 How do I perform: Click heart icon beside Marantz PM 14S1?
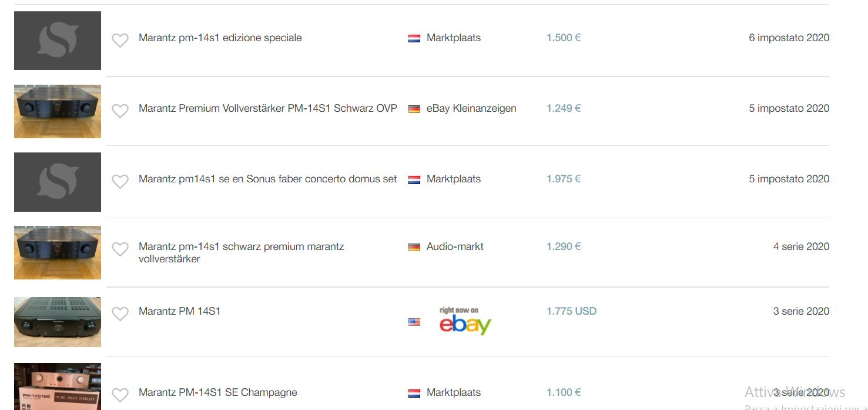point(120,314)
